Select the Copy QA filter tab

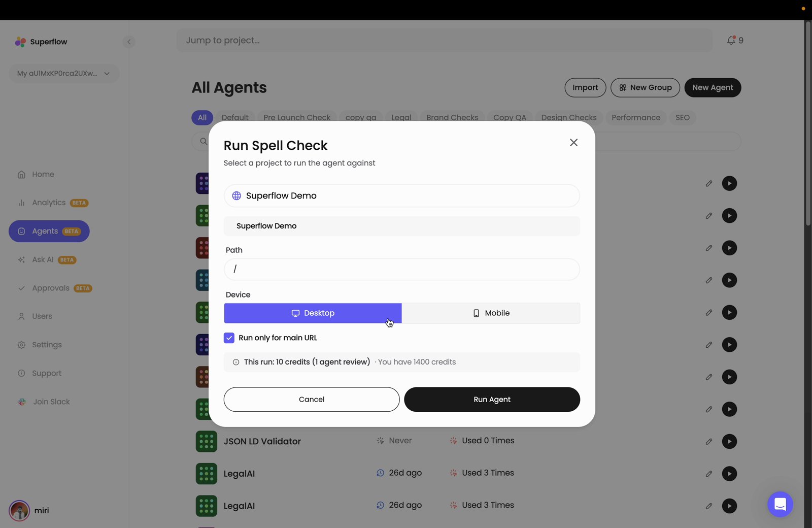coord(510,117)
